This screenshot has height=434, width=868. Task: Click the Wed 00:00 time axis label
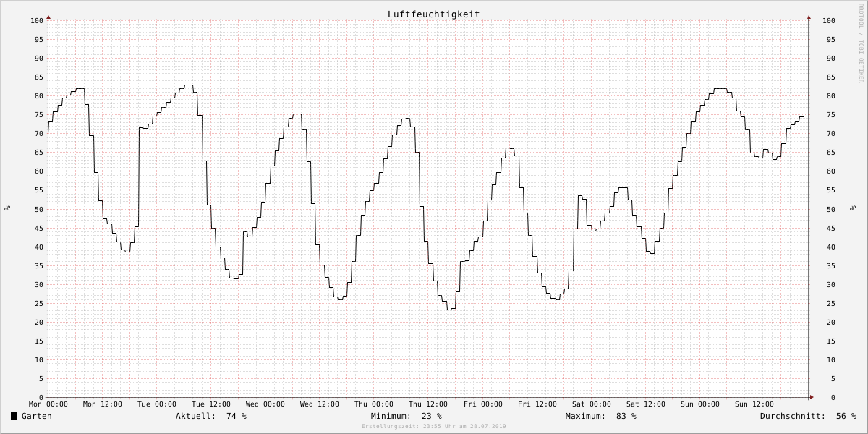point(265,404)
